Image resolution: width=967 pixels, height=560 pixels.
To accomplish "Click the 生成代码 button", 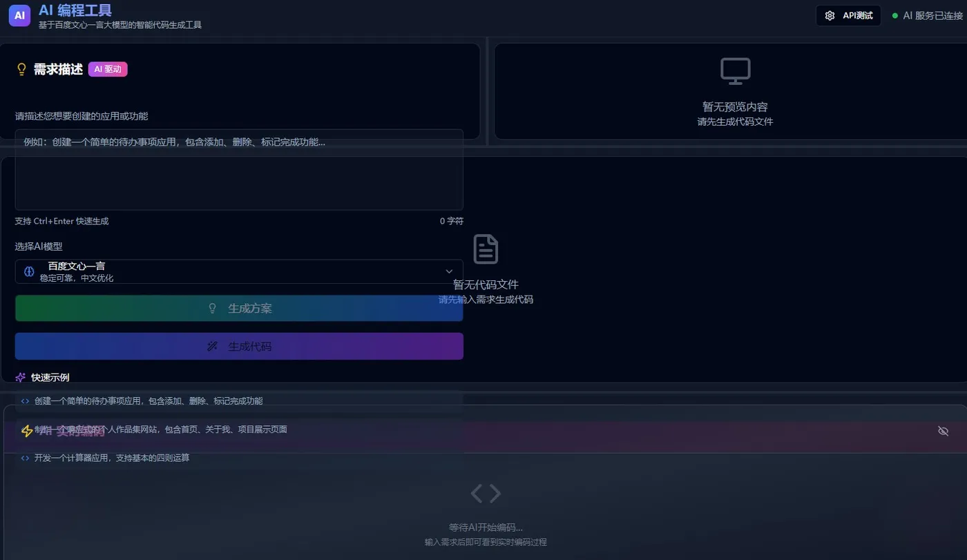I will [x=239, y=346].
